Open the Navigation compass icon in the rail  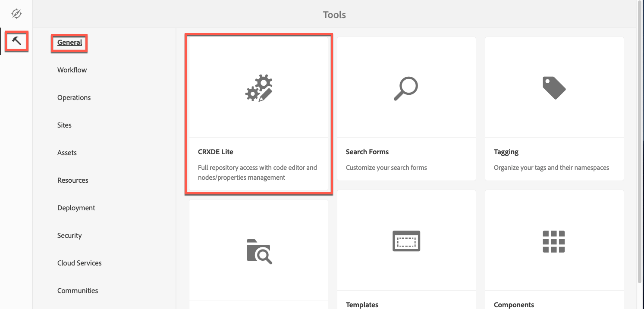click(x=16, y=14)
